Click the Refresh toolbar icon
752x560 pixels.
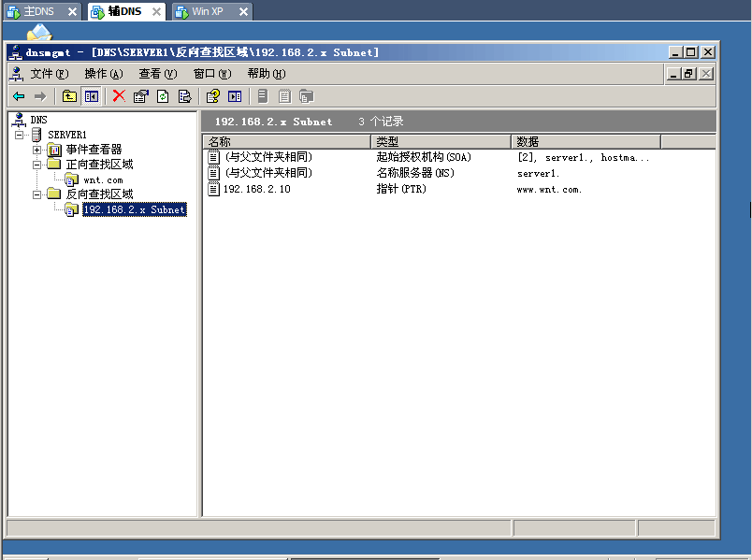[x=163, y=96]
